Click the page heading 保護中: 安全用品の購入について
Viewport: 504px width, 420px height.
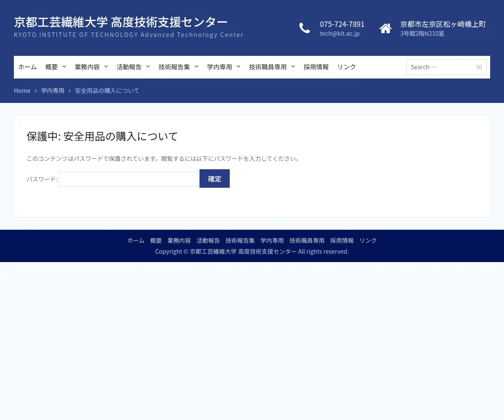[102, 136]
